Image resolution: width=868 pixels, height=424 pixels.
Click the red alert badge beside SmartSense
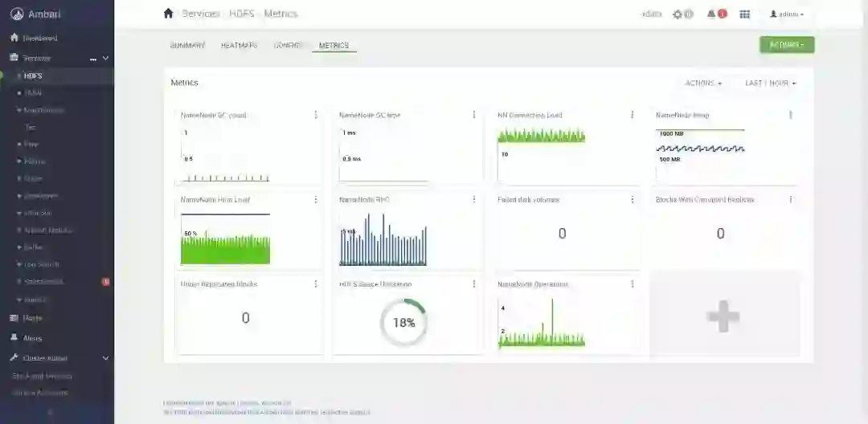106,281
